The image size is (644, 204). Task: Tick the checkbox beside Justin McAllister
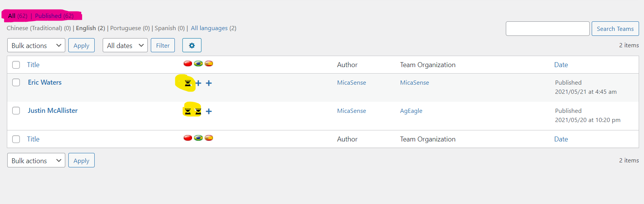click(16, 111)
